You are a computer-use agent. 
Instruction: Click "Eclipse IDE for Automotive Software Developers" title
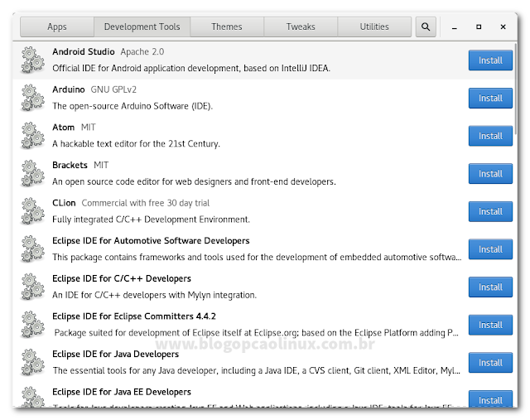point(151,241)
